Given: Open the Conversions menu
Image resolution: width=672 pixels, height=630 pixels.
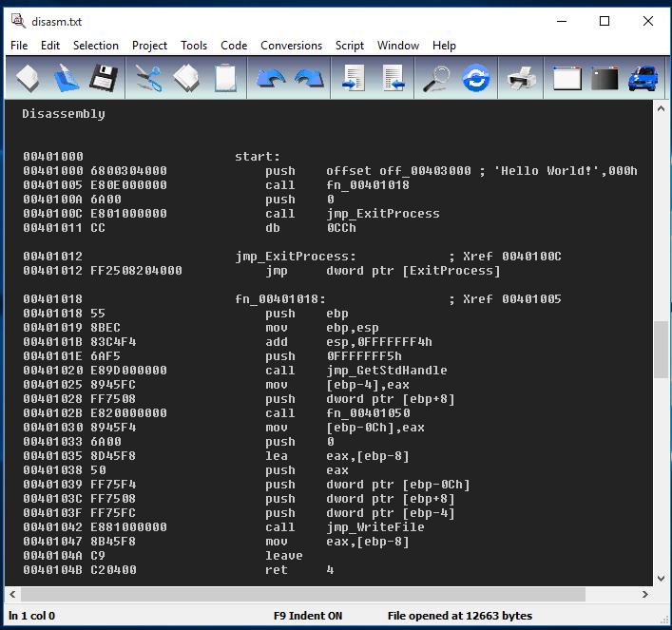Looking at the screenshot, I should pos(291,46).
